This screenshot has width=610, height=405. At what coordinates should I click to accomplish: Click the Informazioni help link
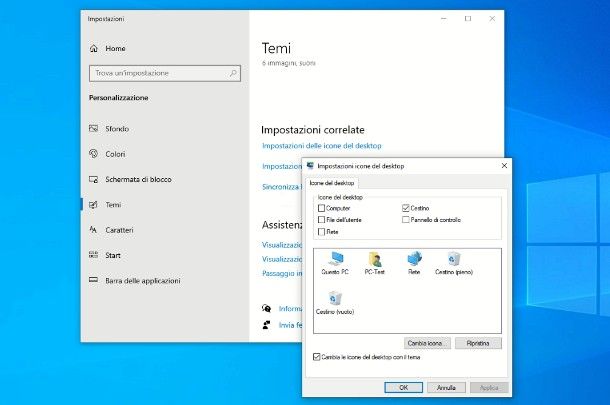coord(290,309)
